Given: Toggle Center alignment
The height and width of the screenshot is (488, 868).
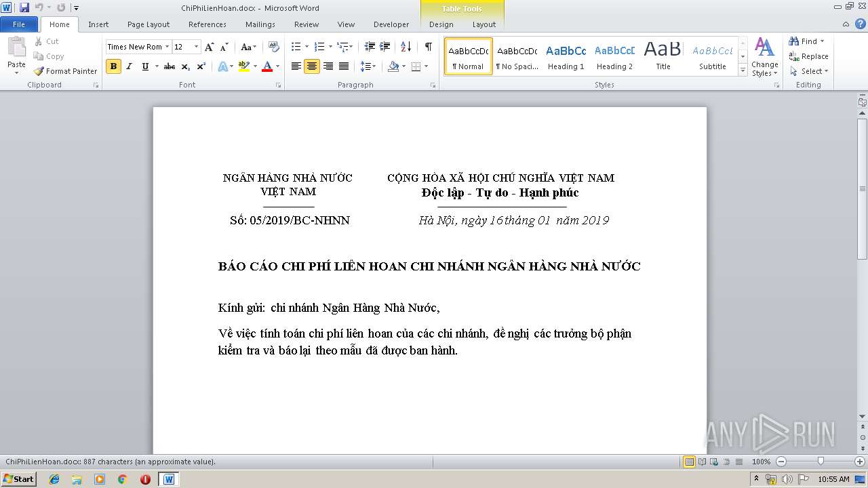Looking at the screenshot, I should [312, 66].
